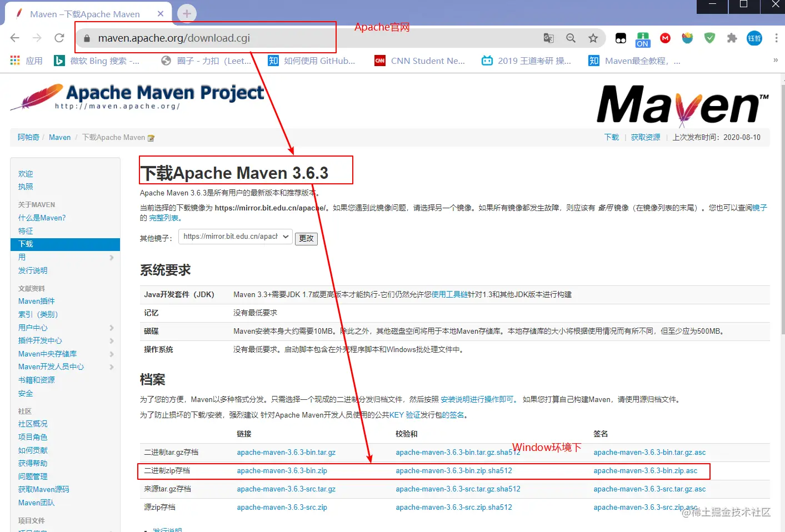Download apache-maven-3.6.3-bin.tar.gz
The height and width of the screenshot is (532, 785).
click(286, 452)
